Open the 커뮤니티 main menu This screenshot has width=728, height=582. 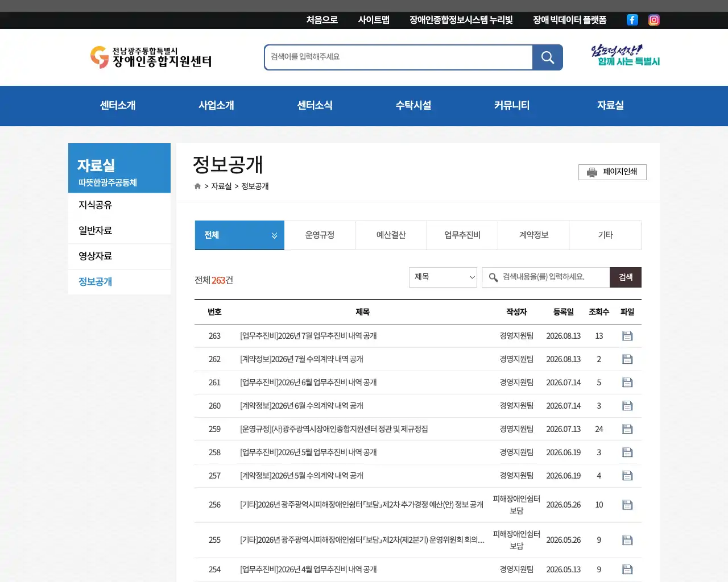pos(512,106)
